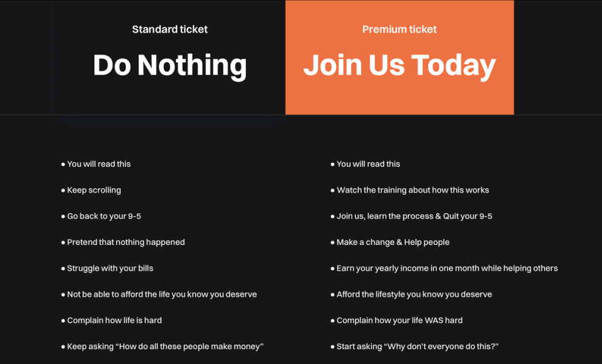Click "Go back to your 9-5" text
The width and height of the screenshot is (602, 364).
[x=101, y=217]
